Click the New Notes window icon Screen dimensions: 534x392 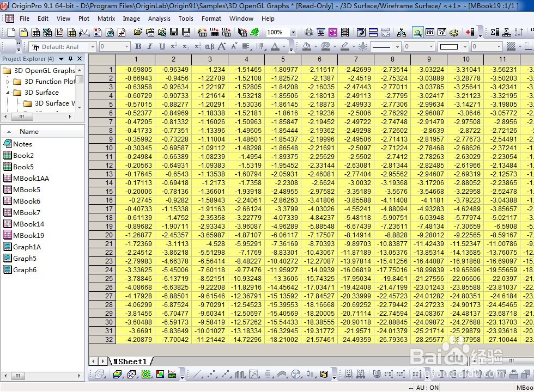pyautogui.click(x=110, y=32)
